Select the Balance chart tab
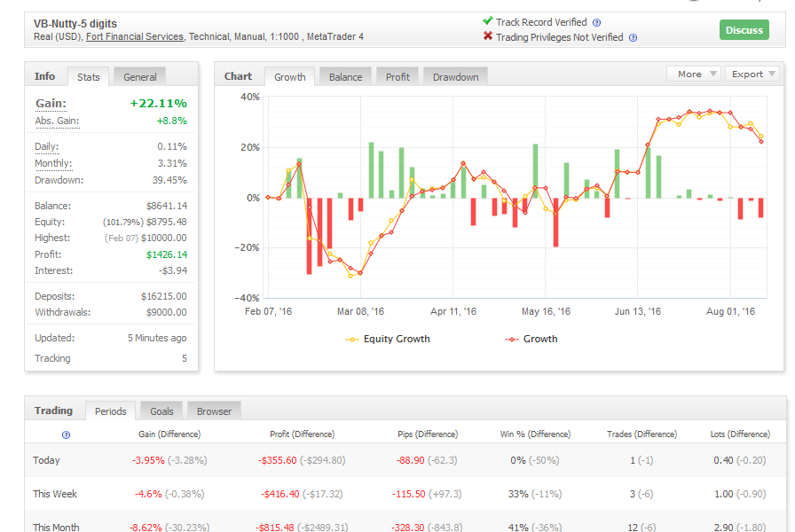The height and width of the screenshot is (532, 795). 345,77
